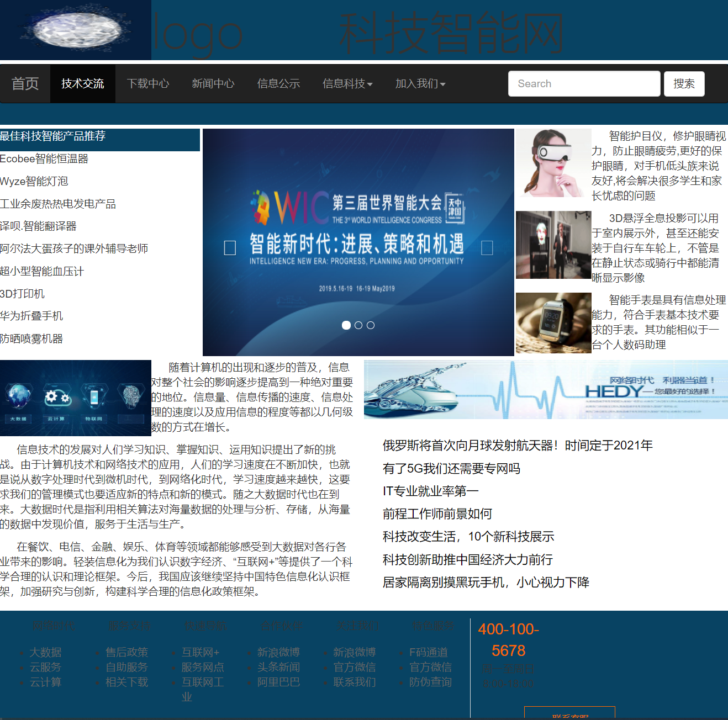Open the eye massager product image
Screen dimensions: 728x720
(x=553, y=163)
